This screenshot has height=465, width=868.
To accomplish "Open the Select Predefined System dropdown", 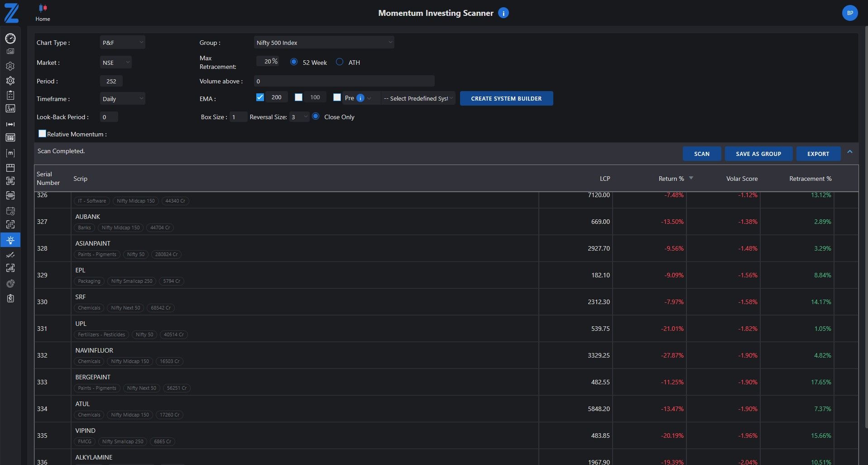I will (418, 98).
